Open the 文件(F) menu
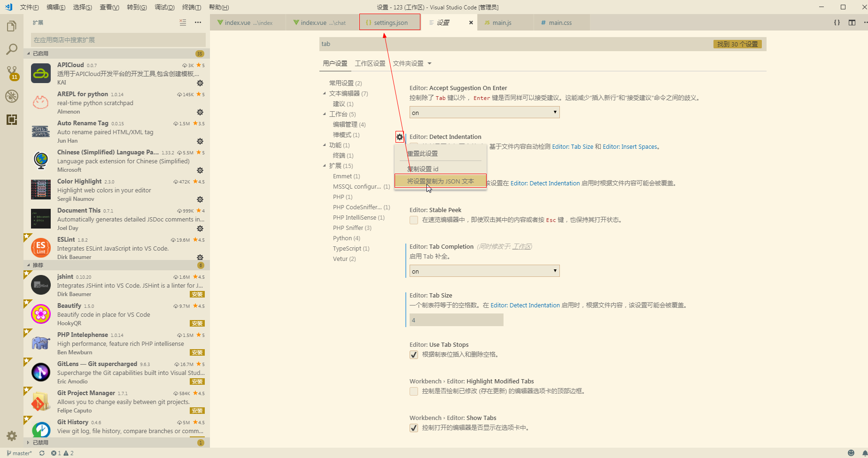868x458 pixels. [x=30, y=7]
